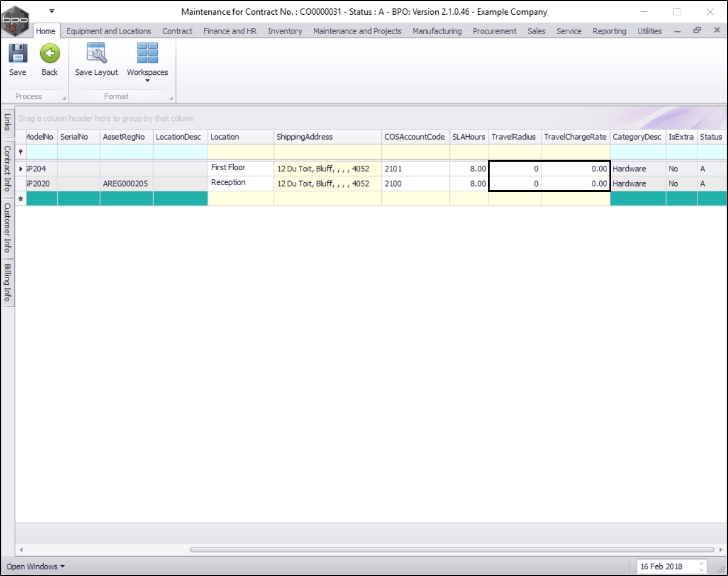Open the Customer Info side panel
The image size is (728, 576).
coord(7,227)
